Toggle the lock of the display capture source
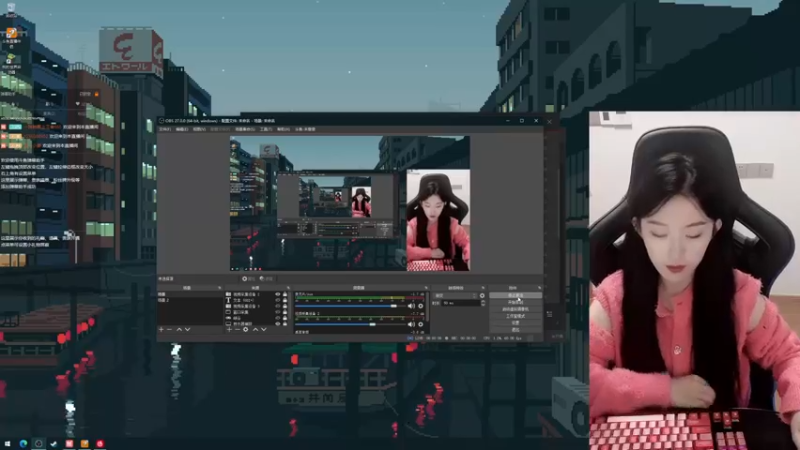Screen dimensions: 800x450 [285, 323]
